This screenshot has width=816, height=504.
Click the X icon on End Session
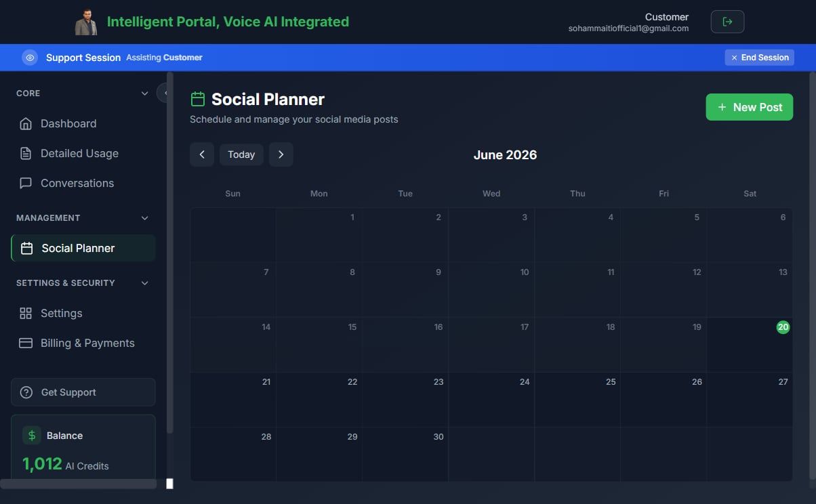click(x=734, y=58)
